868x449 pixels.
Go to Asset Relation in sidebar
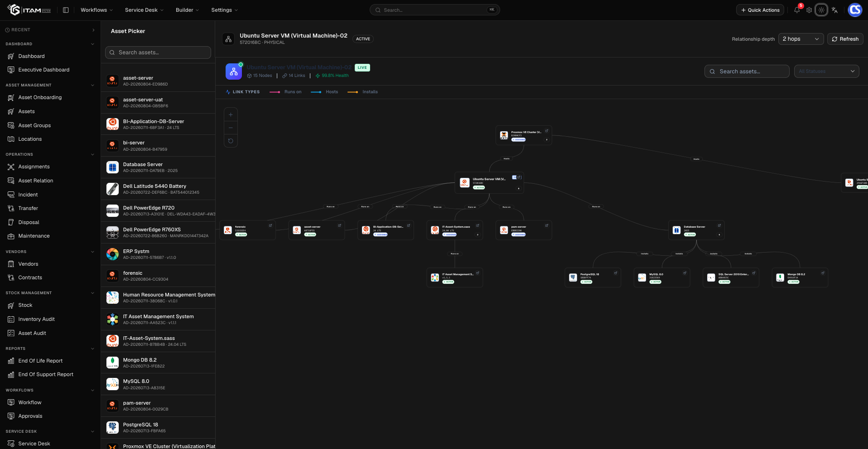click(36, 181)
